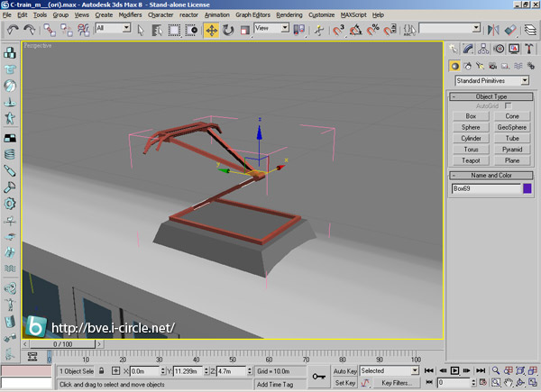Click the Set Keys key icon
Screen dimensions: 541x392
tap(318, 377)
